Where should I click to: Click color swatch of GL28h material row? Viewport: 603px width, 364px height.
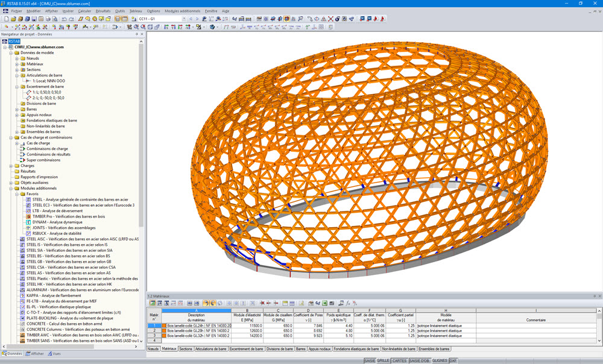click(x=164, y=331)
